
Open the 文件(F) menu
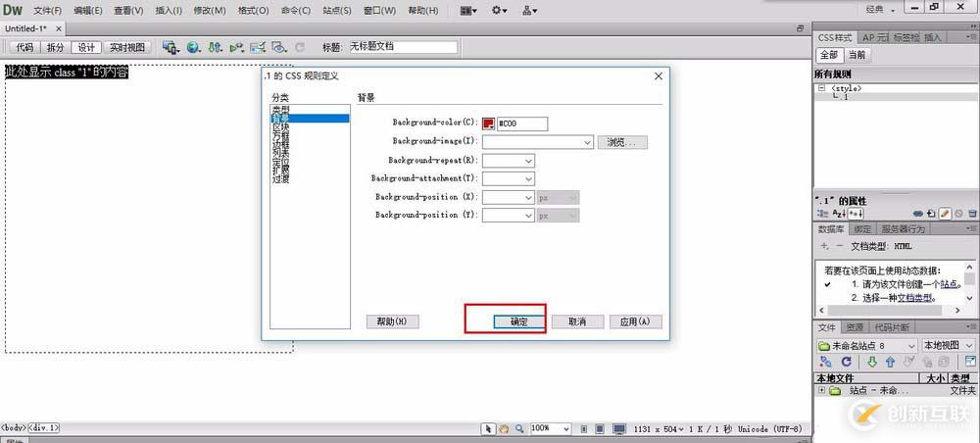pyautogui.click(x=47, y=11)
